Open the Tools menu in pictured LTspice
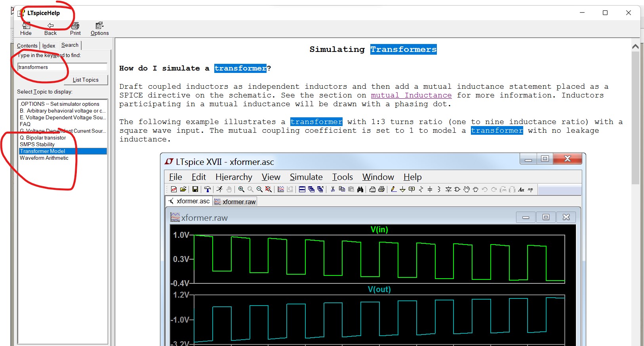 click(x=343, y=177)
